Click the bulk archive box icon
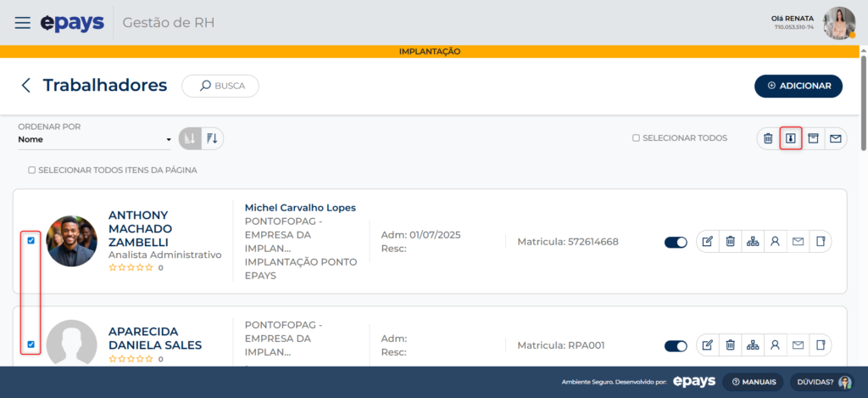Image resolution: width=868 pixels, height=398 pixels. click(813, 138)
